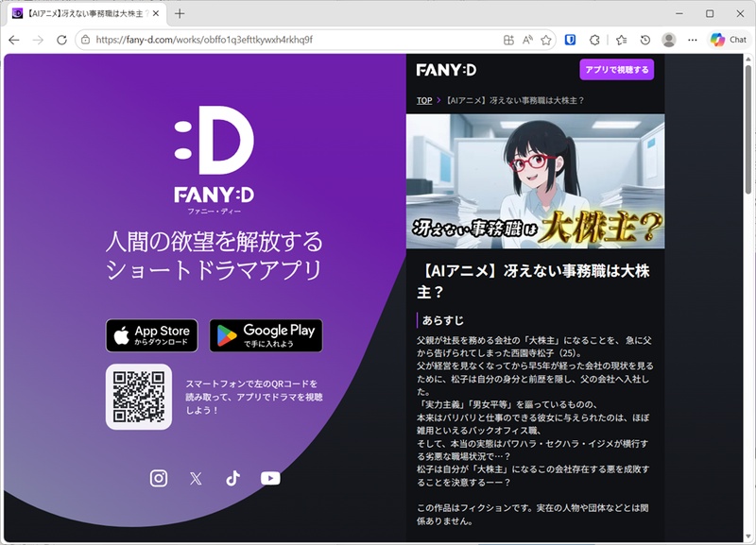
Task: Click the scrollbar down arrow
Action: (x=747, y=536)
